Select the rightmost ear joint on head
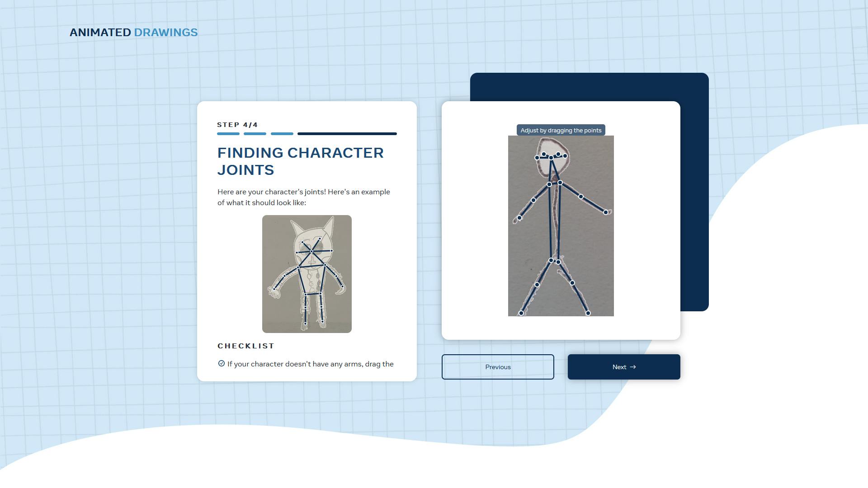The height and width of the screenshot is (488, 868). pos(565,156)
